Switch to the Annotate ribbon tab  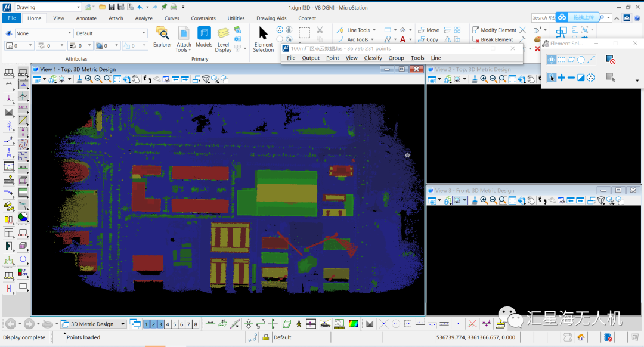coord(86,18)
